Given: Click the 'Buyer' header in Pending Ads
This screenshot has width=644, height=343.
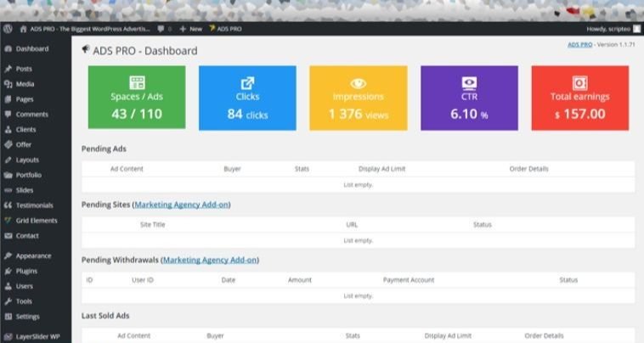Looking at the screenshot, I should [x=232, y=169].
